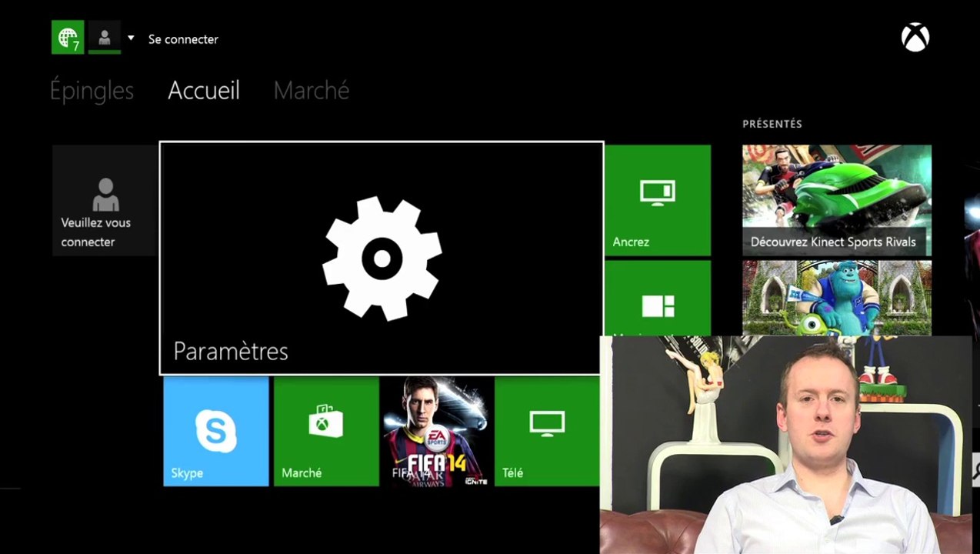The height and width of the screenshot is (554, 980).
Task: Open the green globe notifications icon
Action: pos(68,38)
